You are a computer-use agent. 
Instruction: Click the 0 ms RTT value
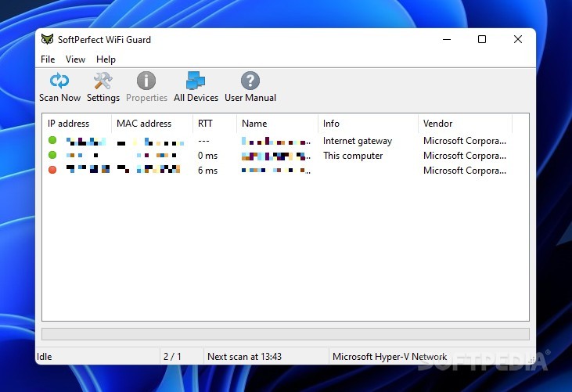click(x=207, y=156)
